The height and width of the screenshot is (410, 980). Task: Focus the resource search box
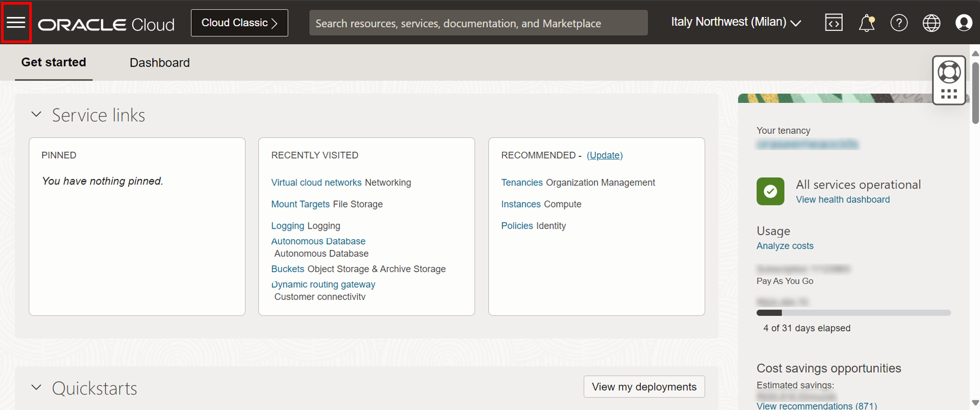tap(478, 23)
